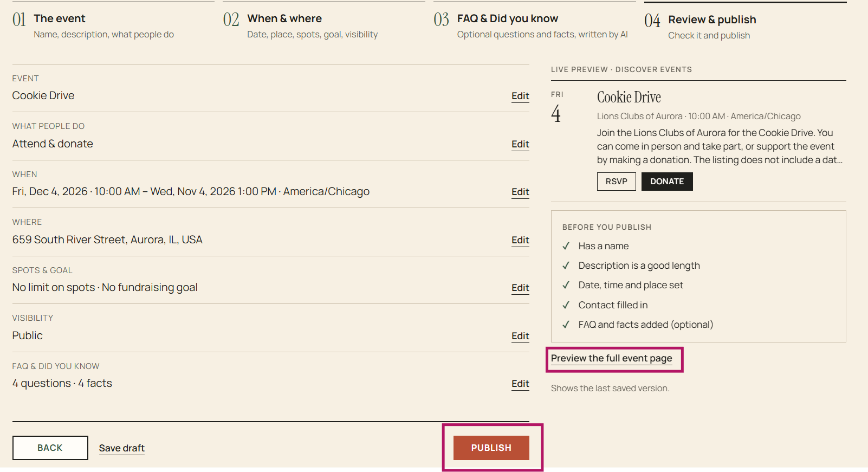This screenshot has height=472, width=868.
Task: Click the address 659 South River Street text
Action: 107,240
